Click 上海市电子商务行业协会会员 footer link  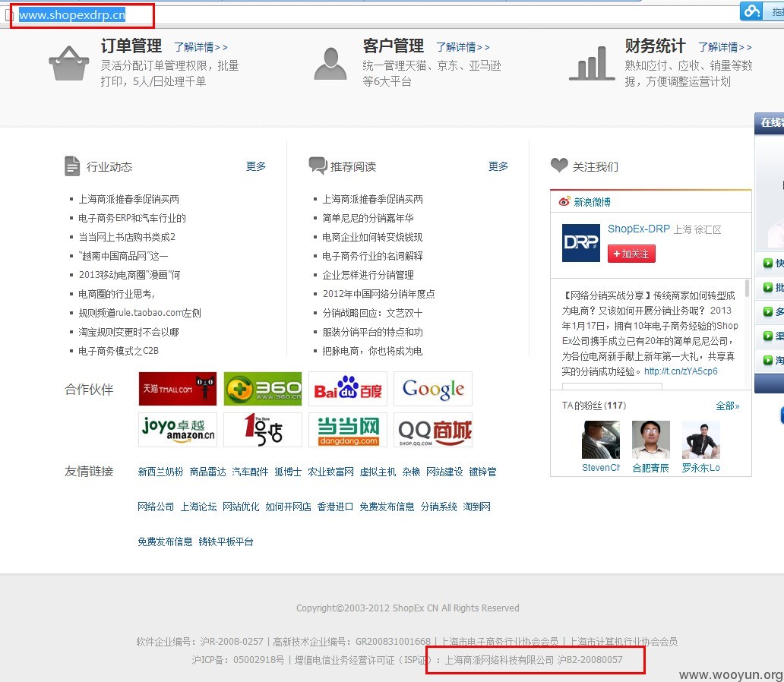(x=500, y=641)
